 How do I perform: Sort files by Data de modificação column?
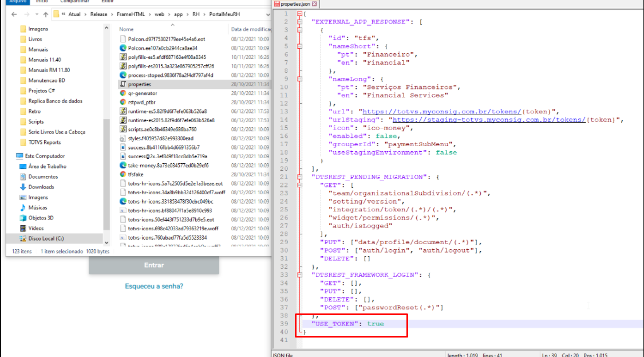tap(251, 29)
